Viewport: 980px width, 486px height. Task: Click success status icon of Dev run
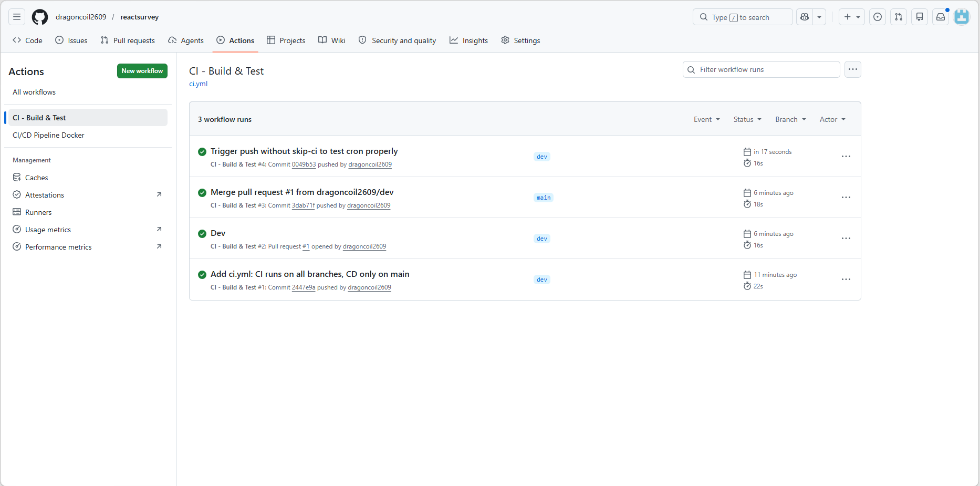[202, 234]
